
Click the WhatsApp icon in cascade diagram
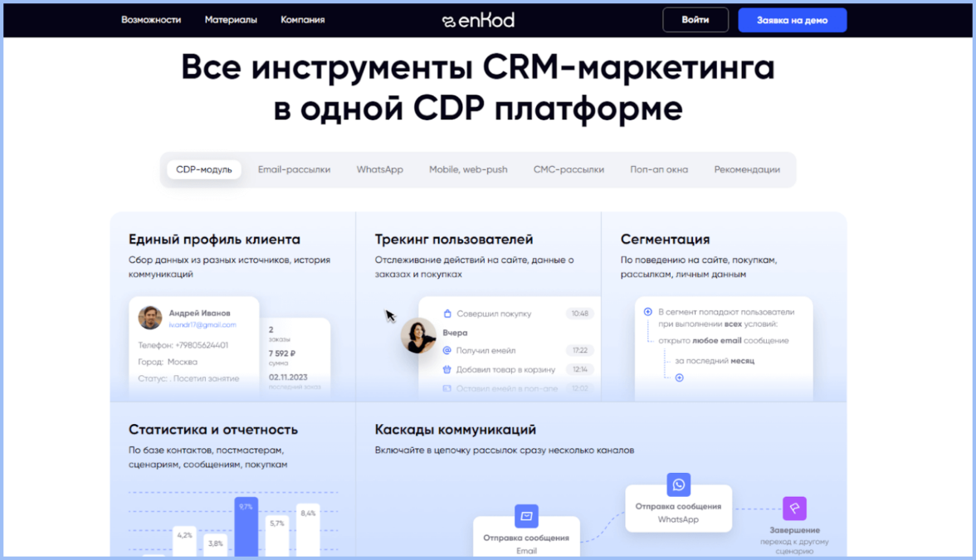[679, 485]
